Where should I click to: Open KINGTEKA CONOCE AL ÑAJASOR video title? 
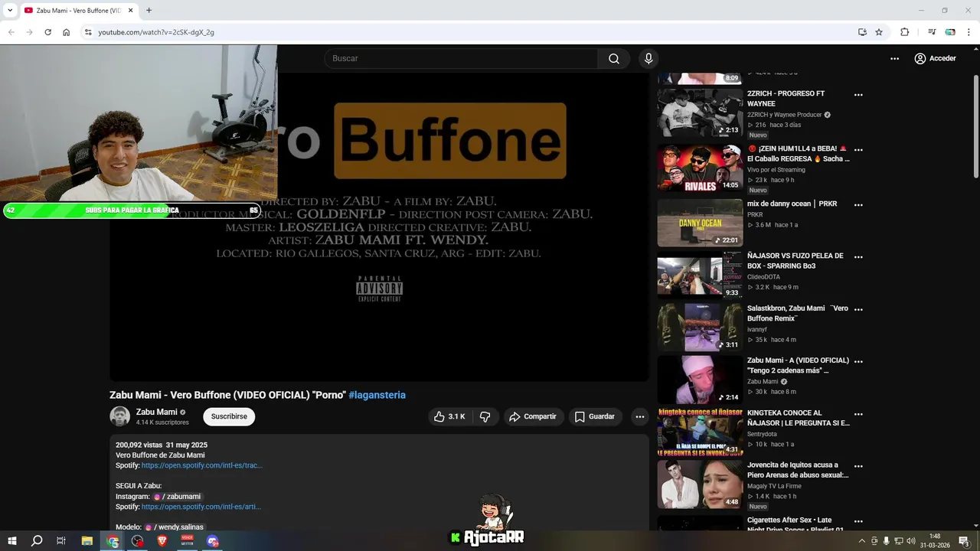pyautogui.click(x=799, y=418)
